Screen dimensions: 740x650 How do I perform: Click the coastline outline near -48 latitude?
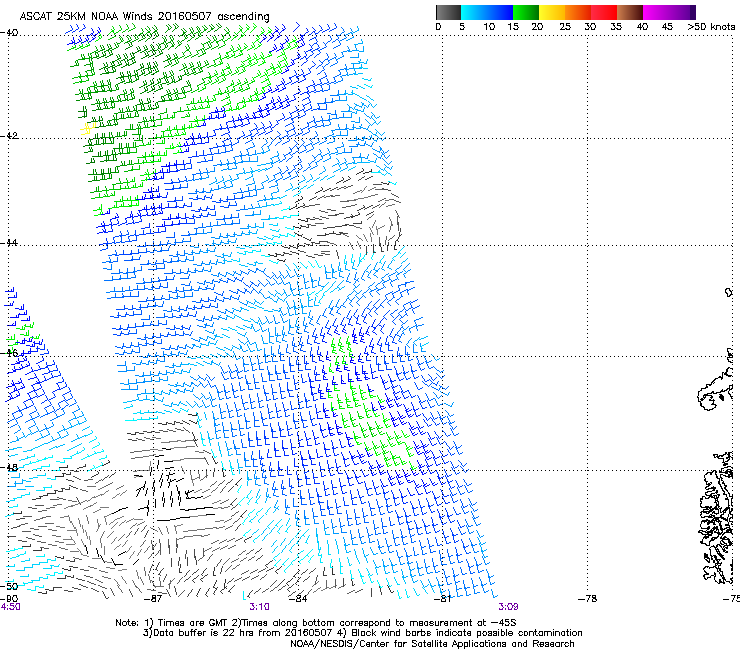pos(715,519)
